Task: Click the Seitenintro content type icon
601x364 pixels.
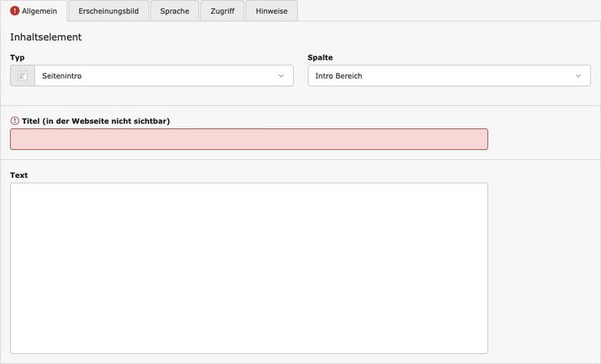Action: [x=23, y=76]
